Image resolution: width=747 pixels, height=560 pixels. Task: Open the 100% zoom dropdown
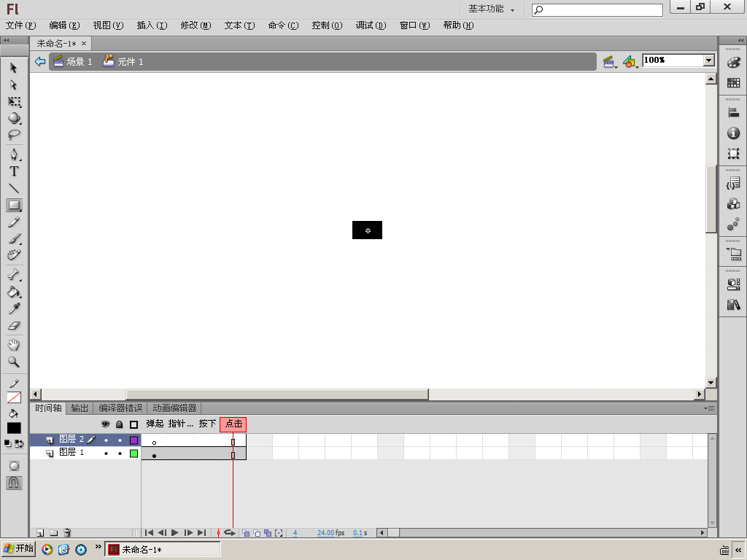click(709, 61)
